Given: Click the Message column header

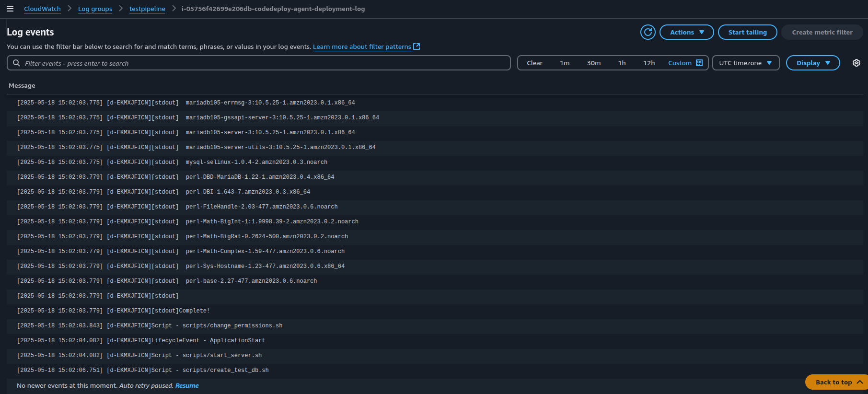Looking at the screenshot, I should (x=22, y=85).
